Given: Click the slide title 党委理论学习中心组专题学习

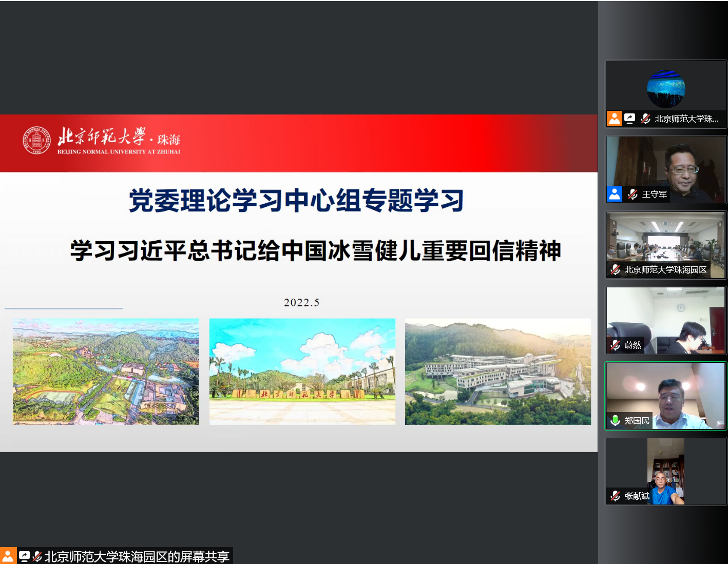Looking at the screenshot, I should (296, 200).
